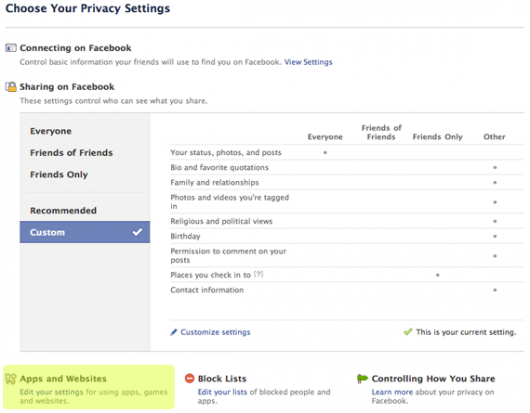Click row 'Your status, photos, and posts'
530x413 pixels.
(347, 152)
